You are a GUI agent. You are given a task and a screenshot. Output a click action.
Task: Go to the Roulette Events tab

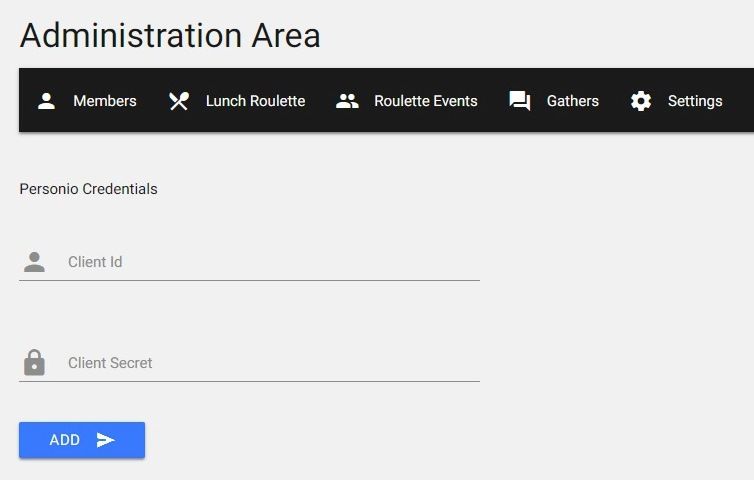point(425,101)
